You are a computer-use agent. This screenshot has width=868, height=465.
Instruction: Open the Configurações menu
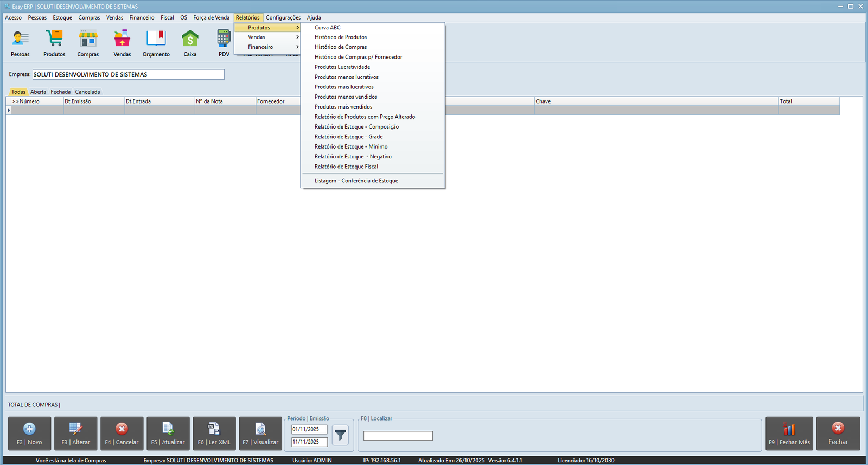283,17
